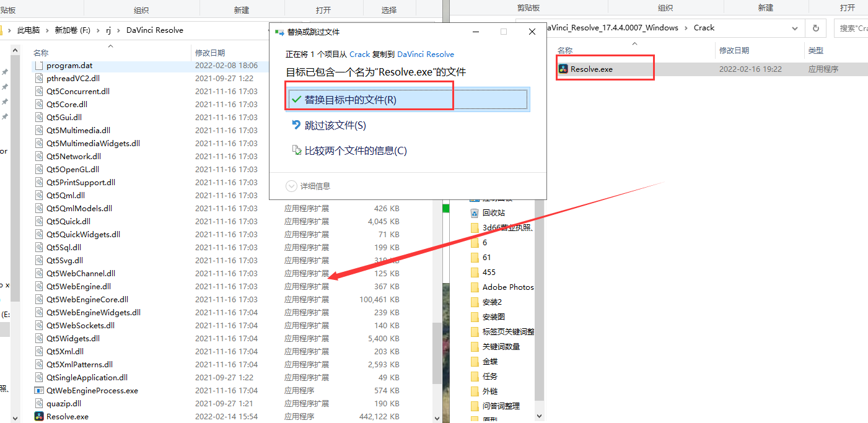The height and width of the screenshot is (423, 868).
Task: Select the 外链 folder in the tree
Action: pos(490,391)
